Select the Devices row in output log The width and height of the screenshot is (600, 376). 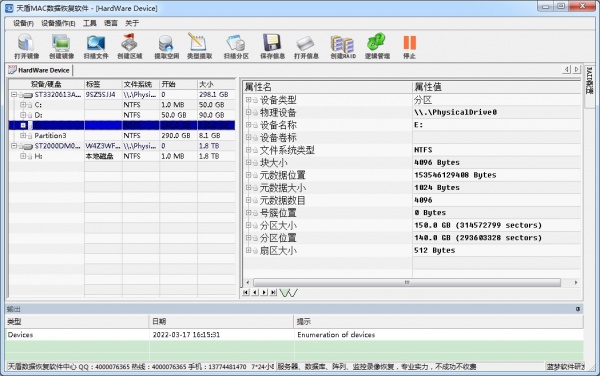click(294, 335)
